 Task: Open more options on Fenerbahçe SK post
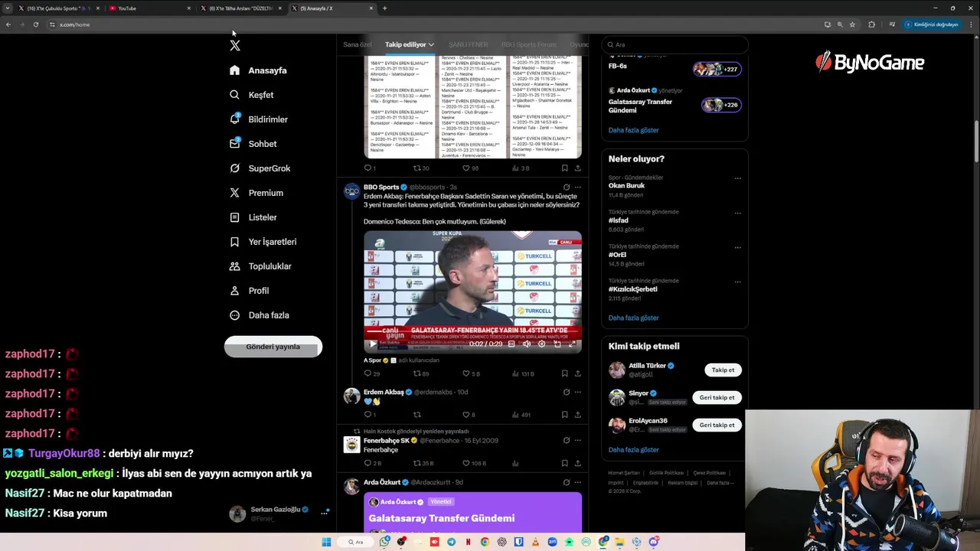(577, 440)
